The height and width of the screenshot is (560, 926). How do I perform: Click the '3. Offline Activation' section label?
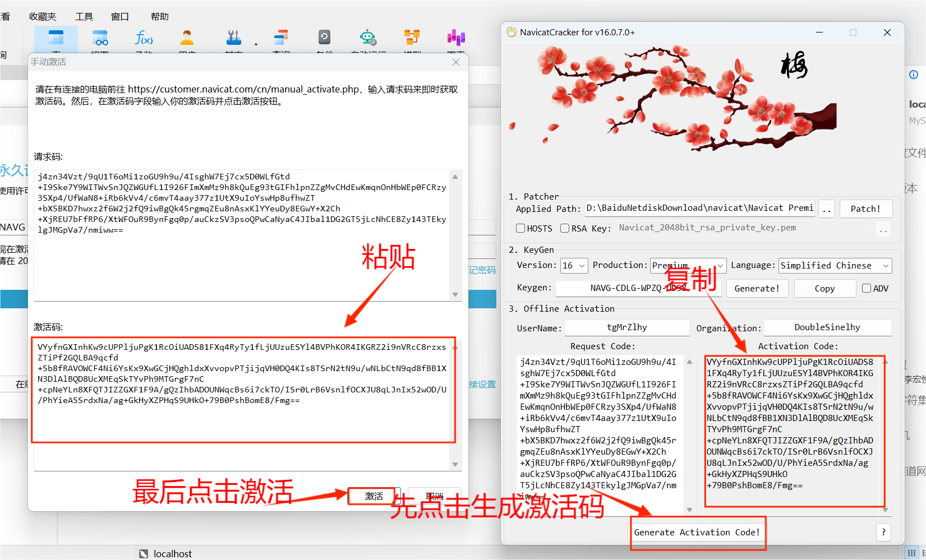[561, 308]
